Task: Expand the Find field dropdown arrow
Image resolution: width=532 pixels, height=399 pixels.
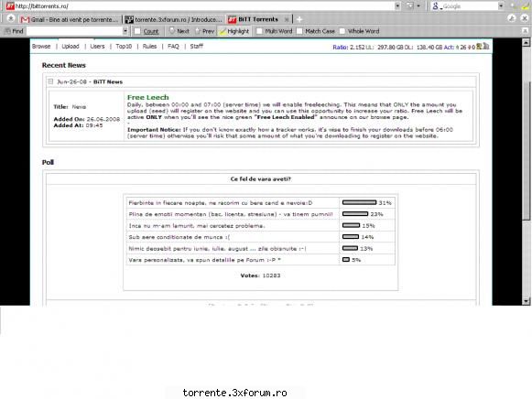Action: 125,31
